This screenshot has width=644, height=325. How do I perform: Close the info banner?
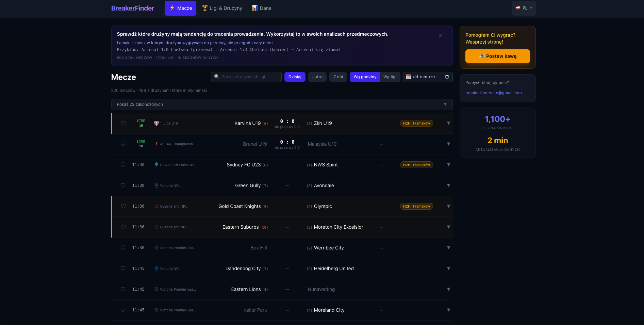tap(441, 35)
